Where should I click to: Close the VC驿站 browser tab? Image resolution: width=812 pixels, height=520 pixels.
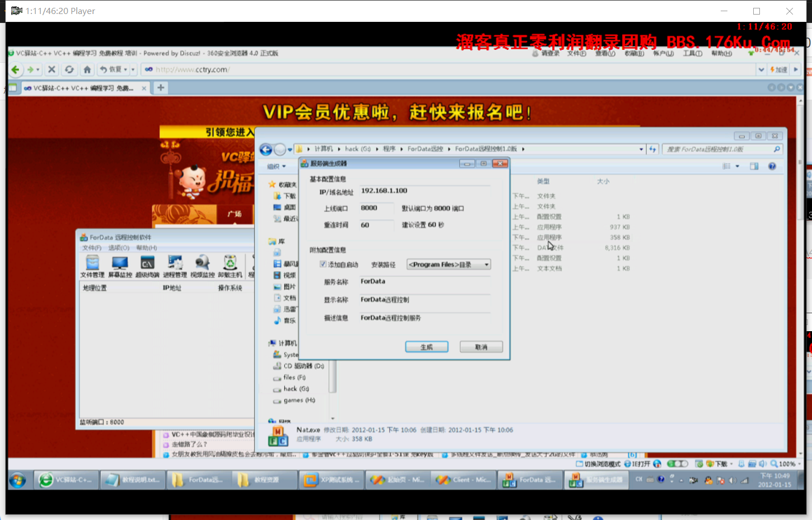coord(144,88)
